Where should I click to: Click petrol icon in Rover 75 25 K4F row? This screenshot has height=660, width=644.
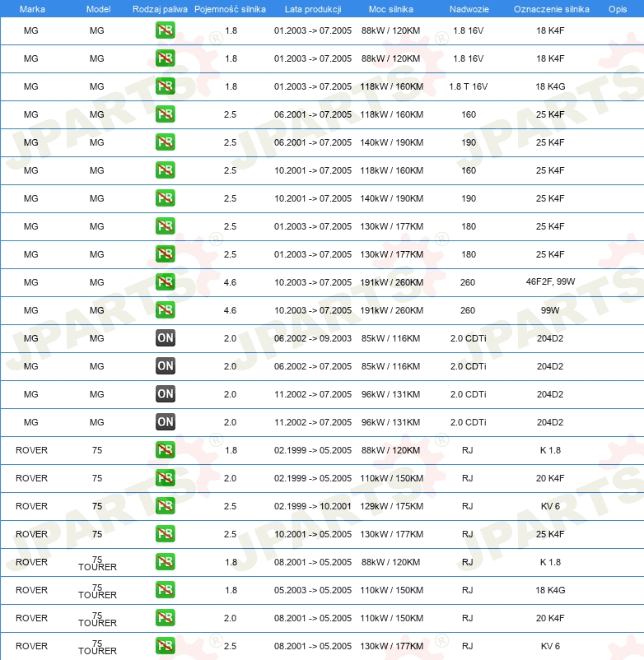[165, 534]
